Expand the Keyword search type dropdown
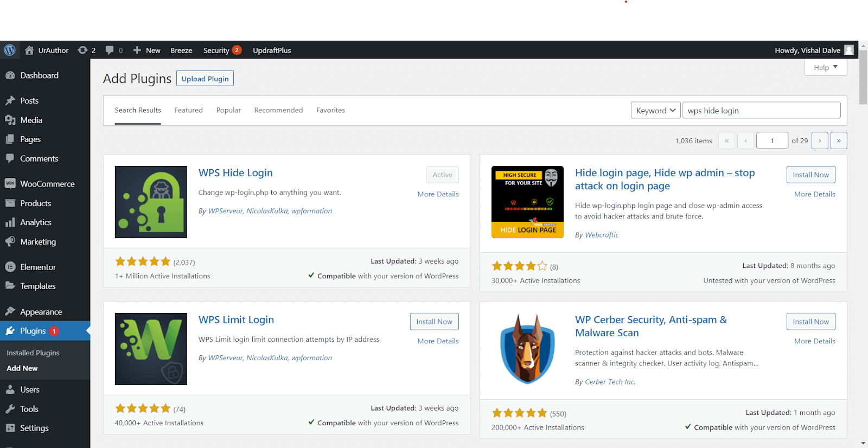 (655, 110)
